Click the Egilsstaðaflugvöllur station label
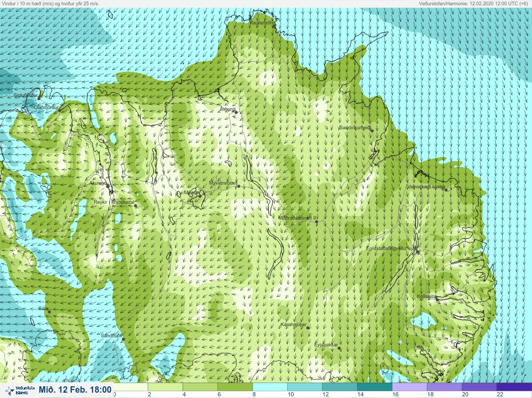Screen dimensions: 532x398 coord(392,248)
